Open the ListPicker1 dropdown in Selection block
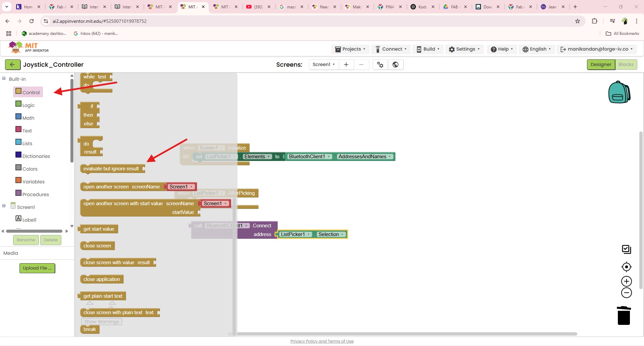Image resolution: width=644 pixels, height=346 pixels. coord(296,234)
